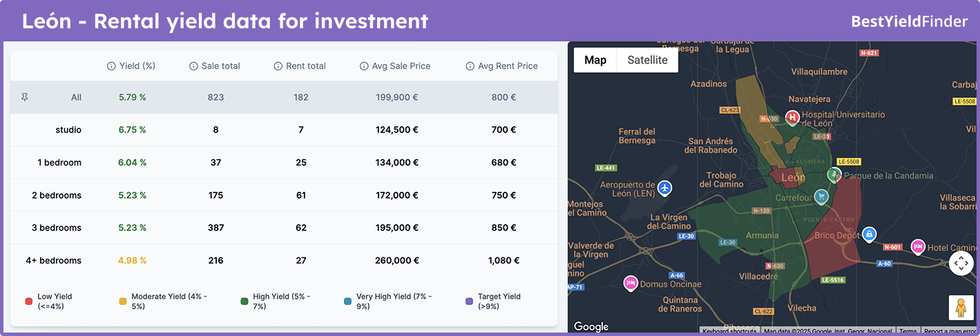Switch to the Satellite view tab
This screenshot has width=980, height=336.
point(647,60)
